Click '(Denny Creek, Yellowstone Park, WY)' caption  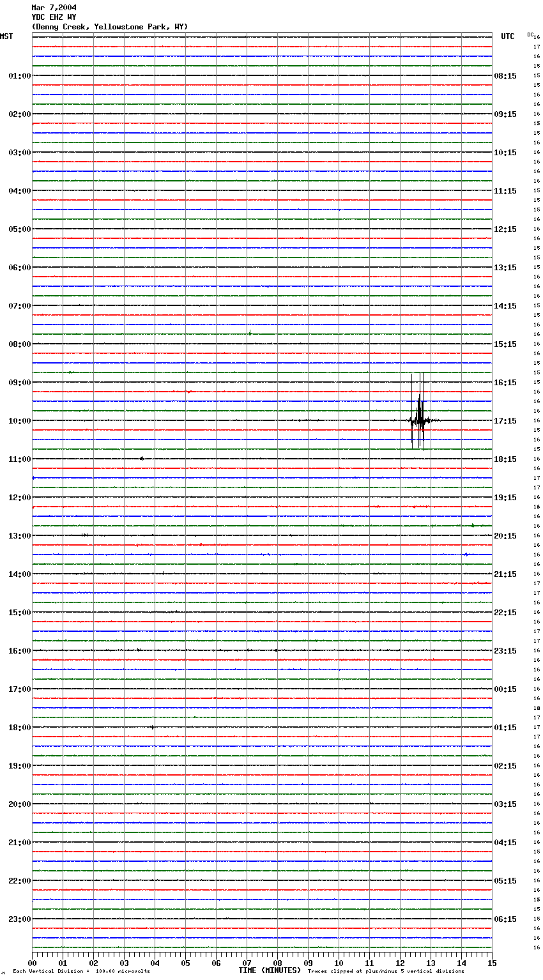(110, 27)
